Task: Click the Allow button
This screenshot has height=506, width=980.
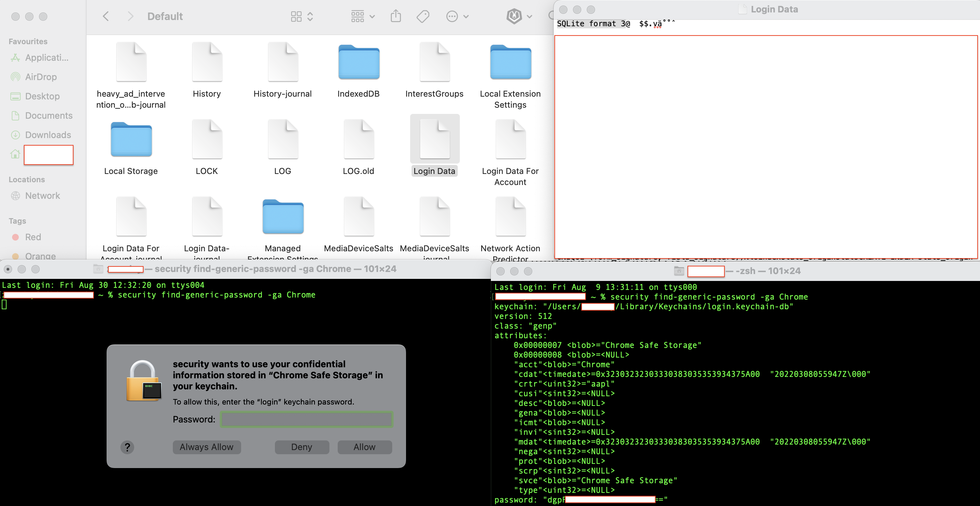Action: [365, 447]
